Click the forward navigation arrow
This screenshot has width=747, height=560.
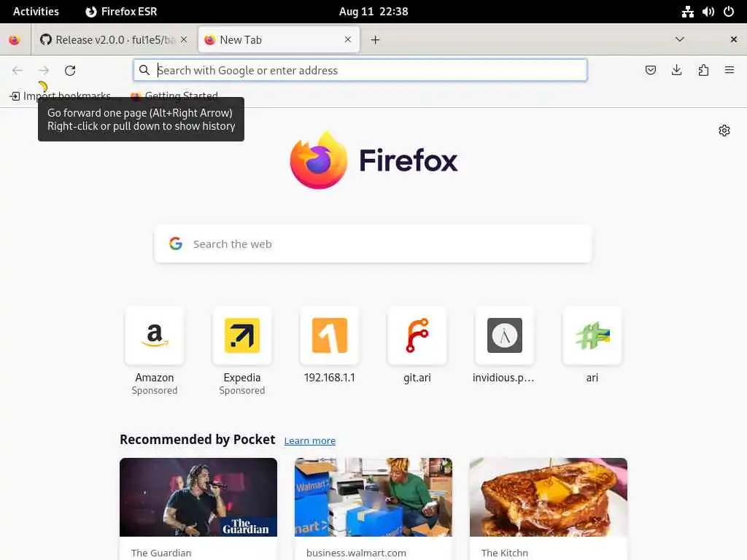(x=44, y=71)
